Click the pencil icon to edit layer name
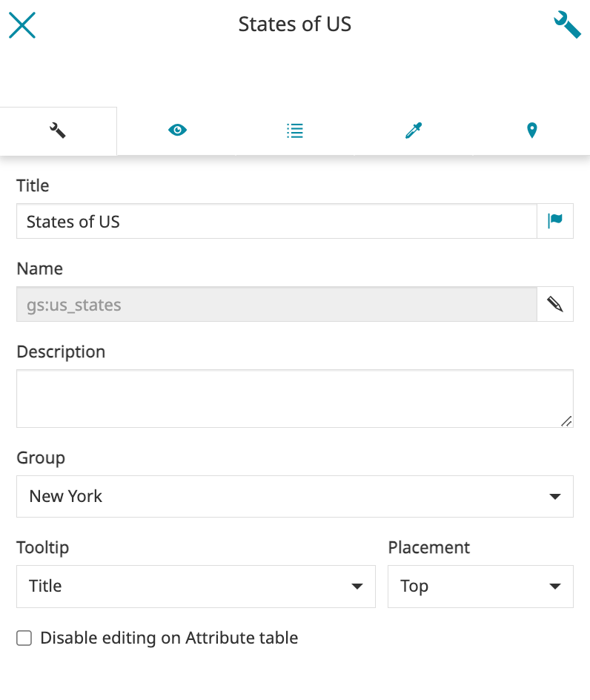This screenshot has height=700, width=590. [x=555, y=304]
